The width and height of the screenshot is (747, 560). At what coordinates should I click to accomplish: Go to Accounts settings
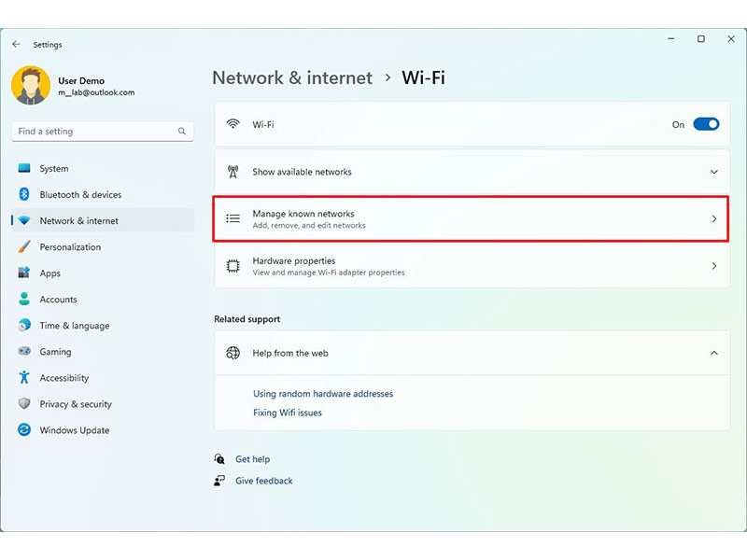pos(103,299)
